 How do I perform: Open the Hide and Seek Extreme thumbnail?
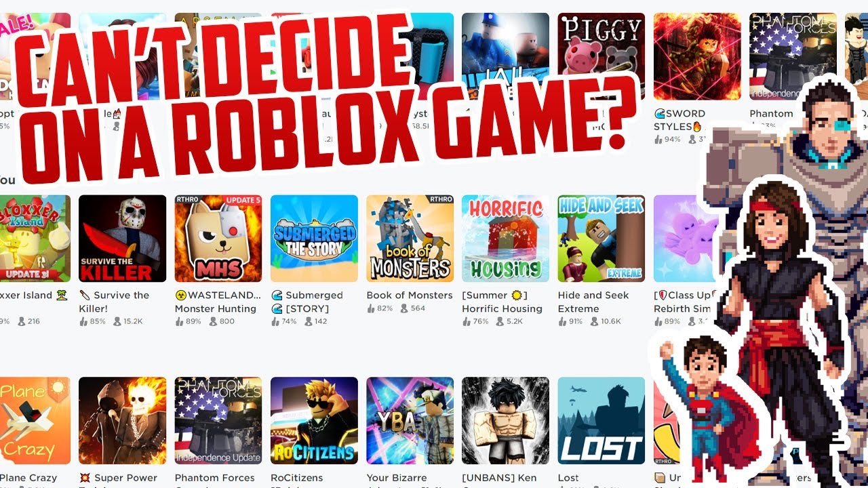pos(601,239)
